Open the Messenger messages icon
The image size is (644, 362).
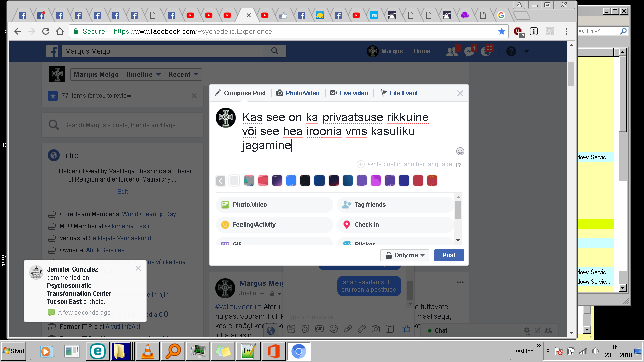tap(469, 51)
